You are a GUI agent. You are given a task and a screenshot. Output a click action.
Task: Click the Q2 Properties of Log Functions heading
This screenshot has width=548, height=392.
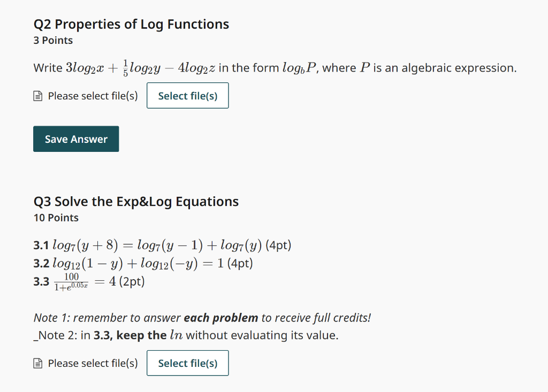click(x=132, y=24)
